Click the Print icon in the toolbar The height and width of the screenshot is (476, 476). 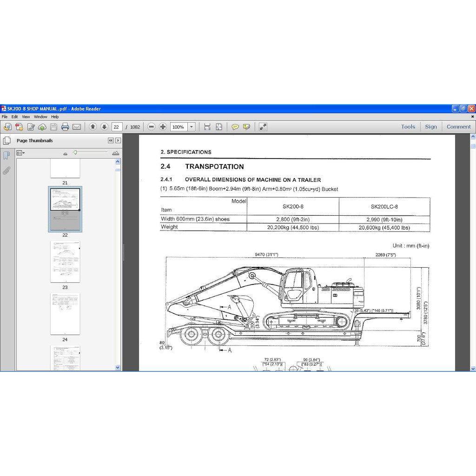pyautogui.click(x=65, y=127)
